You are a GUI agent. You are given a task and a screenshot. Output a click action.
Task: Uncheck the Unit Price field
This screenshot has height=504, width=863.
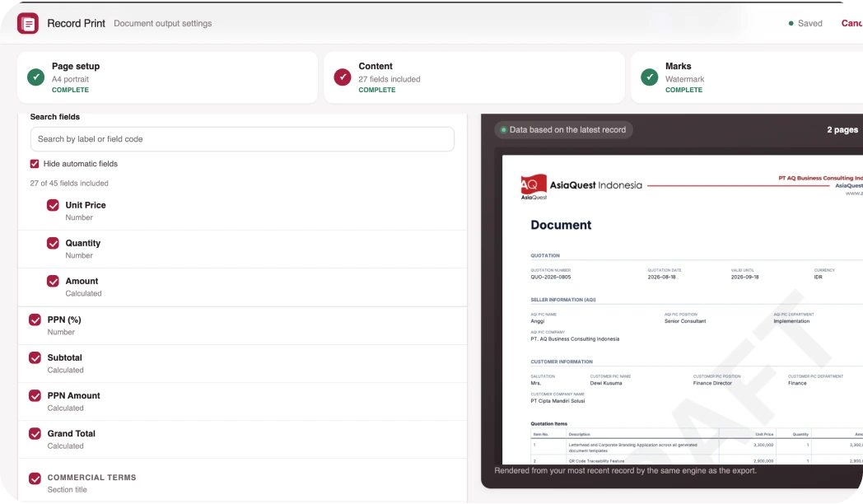53,205
